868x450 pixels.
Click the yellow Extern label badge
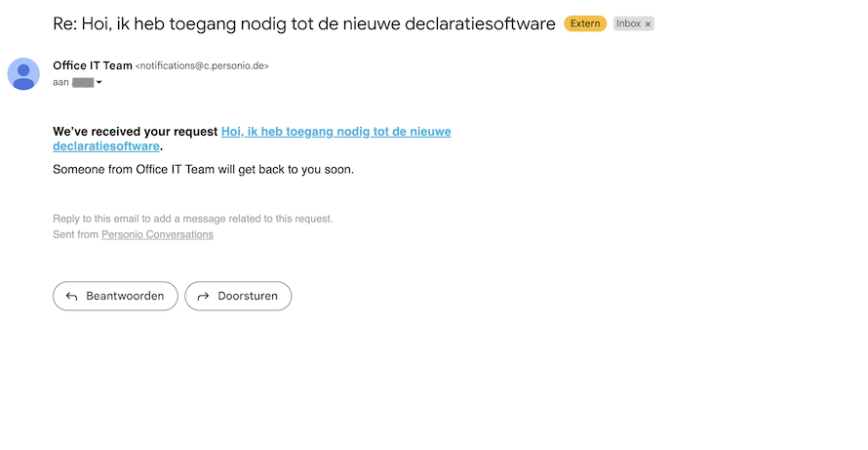[585, 23]
